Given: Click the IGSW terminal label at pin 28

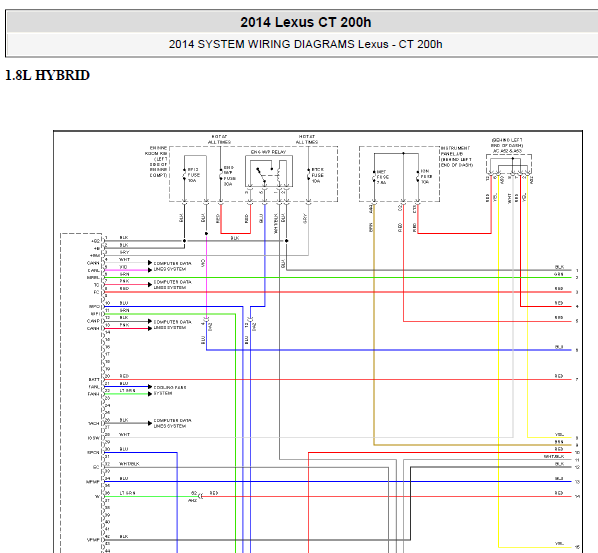Looking at the screenshot, I should 94,438.
